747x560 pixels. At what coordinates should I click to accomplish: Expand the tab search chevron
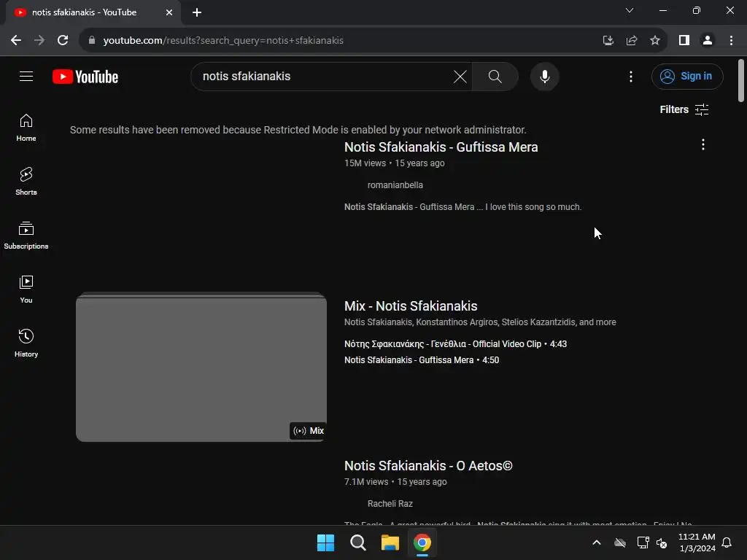click(630, 10)
